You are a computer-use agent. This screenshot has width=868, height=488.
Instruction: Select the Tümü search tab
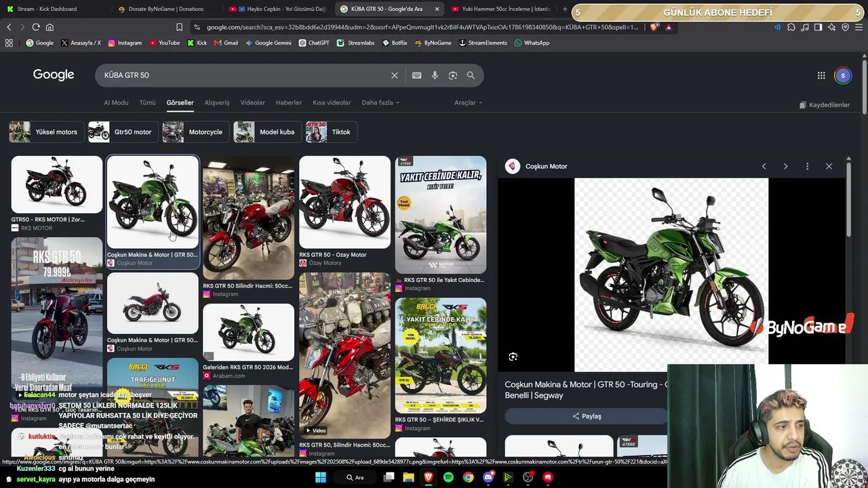[147, 102]
